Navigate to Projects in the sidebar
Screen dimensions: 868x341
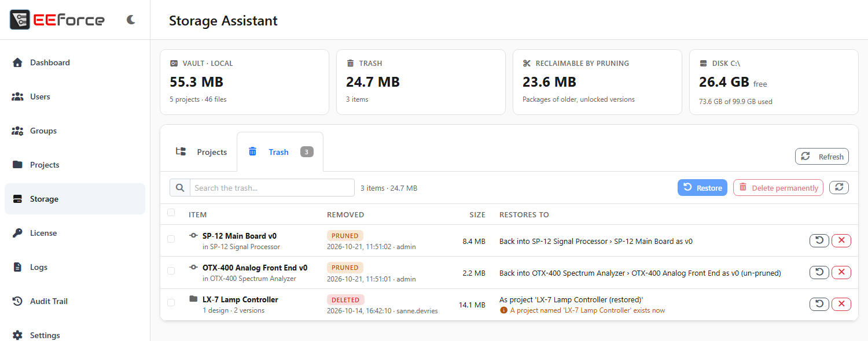pyautogui.click(x=75, y=165)
